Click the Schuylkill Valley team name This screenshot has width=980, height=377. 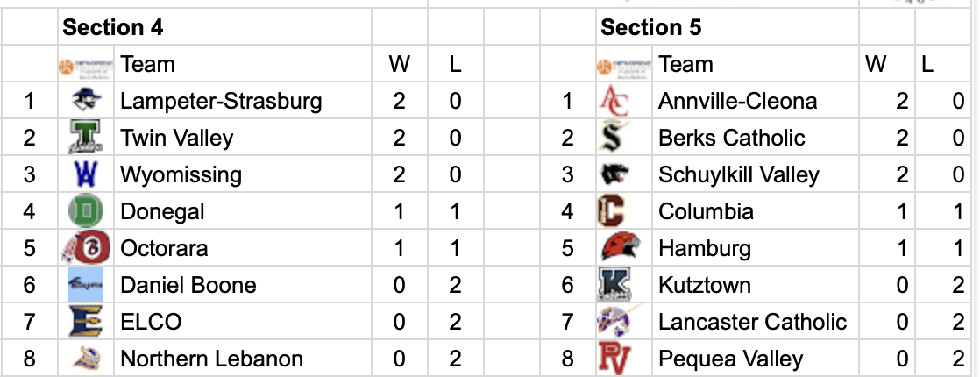click(738, 174)
